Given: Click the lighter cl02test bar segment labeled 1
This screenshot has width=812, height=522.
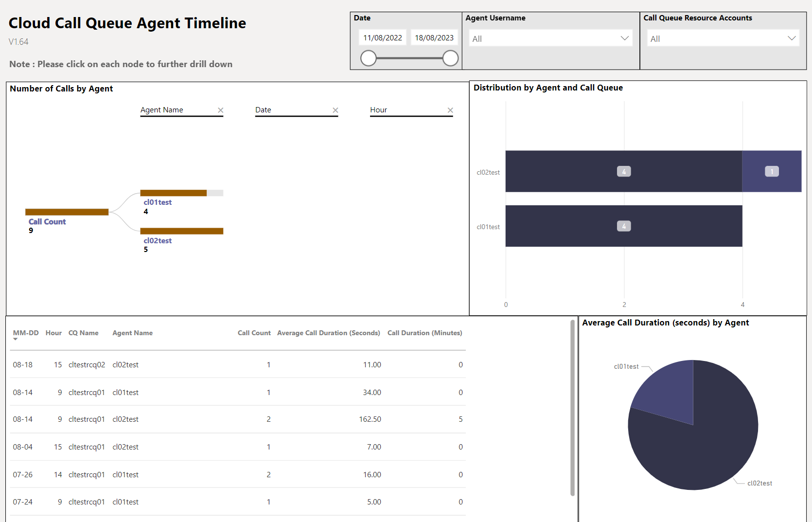Looking at the screenshot, I should (x=772, y=171).
